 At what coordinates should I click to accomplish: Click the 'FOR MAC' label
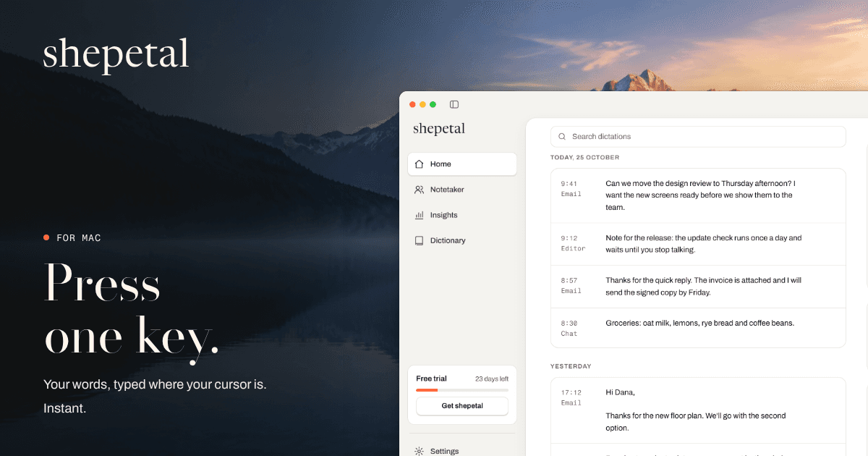coord(79,237)
